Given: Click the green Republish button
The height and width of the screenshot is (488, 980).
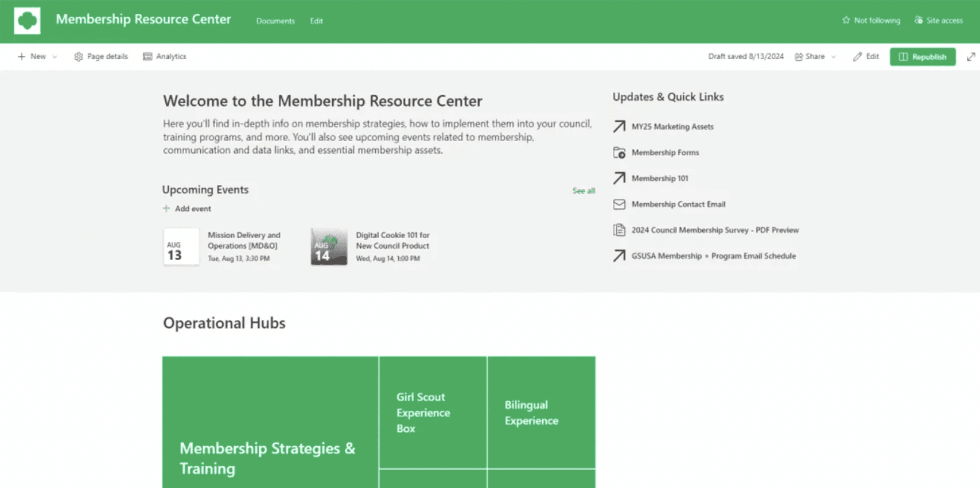Looking at the screenshot, I should click(x=923, y=56).
